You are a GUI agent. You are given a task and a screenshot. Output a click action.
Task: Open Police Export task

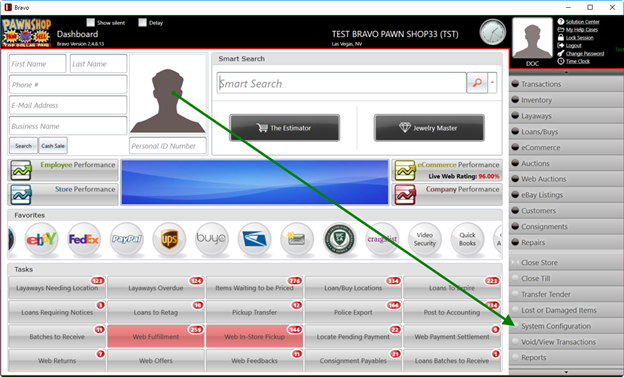tap(353, 312)
